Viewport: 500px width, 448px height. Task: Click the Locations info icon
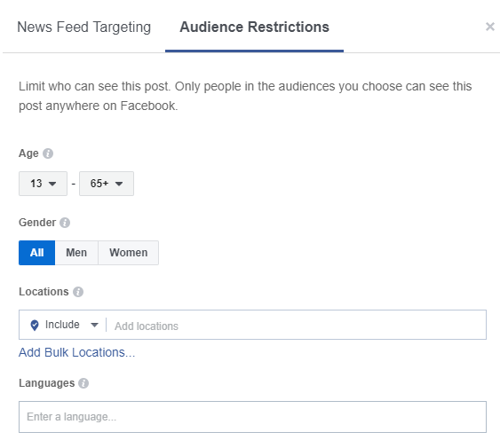[x=78, y=292]
